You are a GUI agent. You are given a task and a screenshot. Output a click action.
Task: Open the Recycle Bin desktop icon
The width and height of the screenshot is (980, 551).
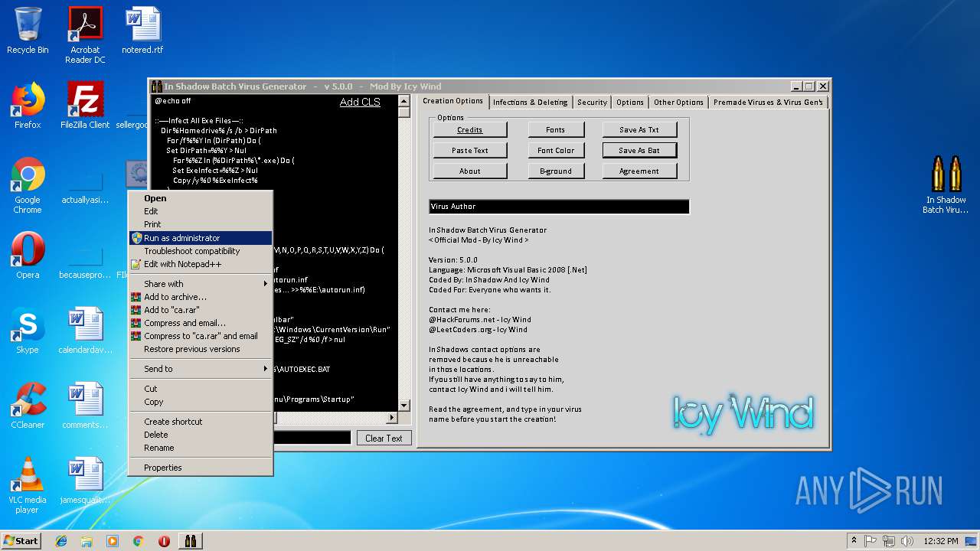[x=28, y=31]
